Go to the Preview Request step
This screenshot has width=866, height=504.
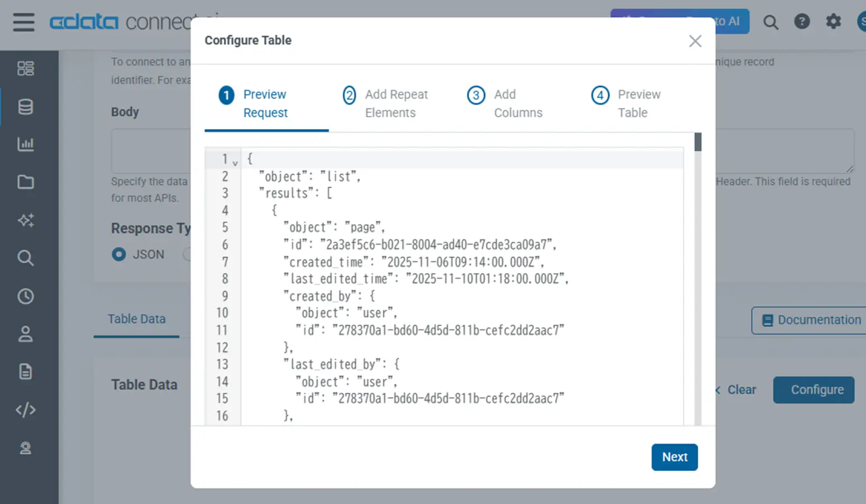click(266, 103)
